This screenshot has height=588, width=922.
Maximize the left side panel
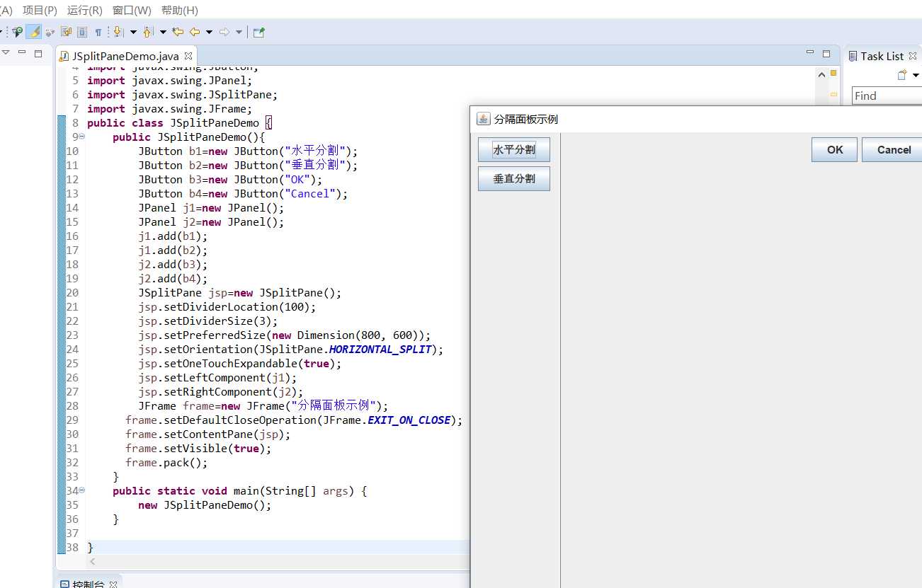(38, 53)
